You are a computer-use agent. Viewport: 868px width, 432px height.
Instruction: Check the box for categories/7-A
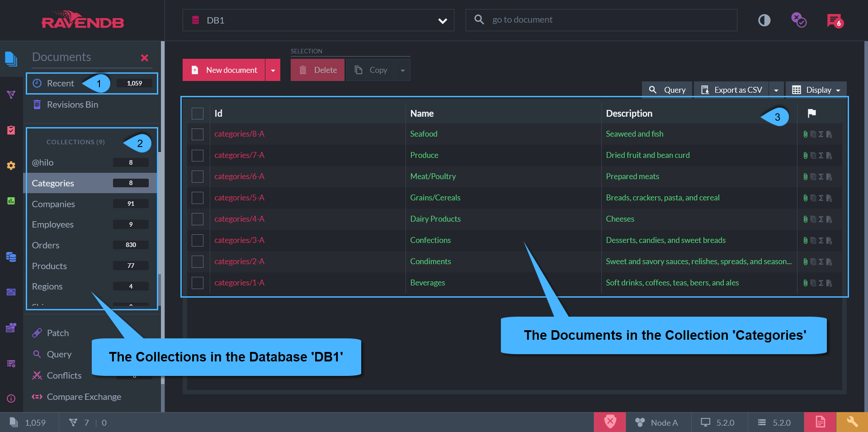(x=198, y=156)
